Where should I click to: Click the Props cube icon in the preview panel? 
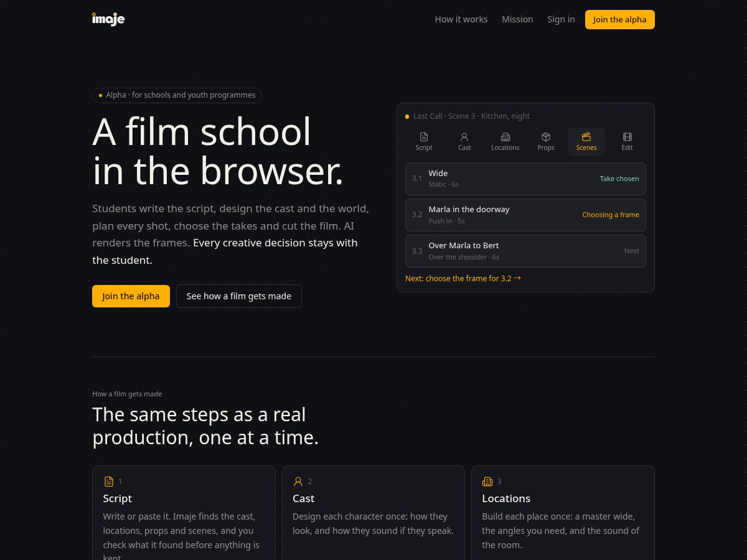(x=546, y=137)
